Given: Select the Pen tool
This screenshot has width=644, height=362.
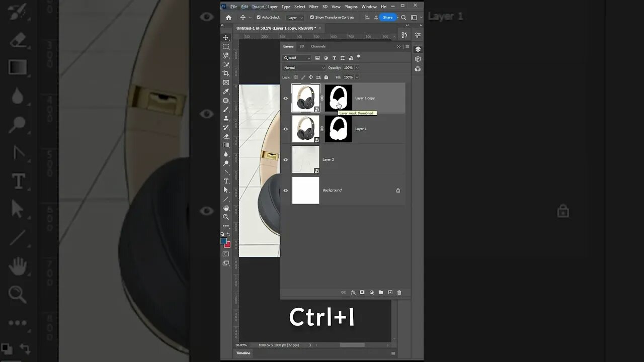Looking at the screenshot, I should click(226, 172).
